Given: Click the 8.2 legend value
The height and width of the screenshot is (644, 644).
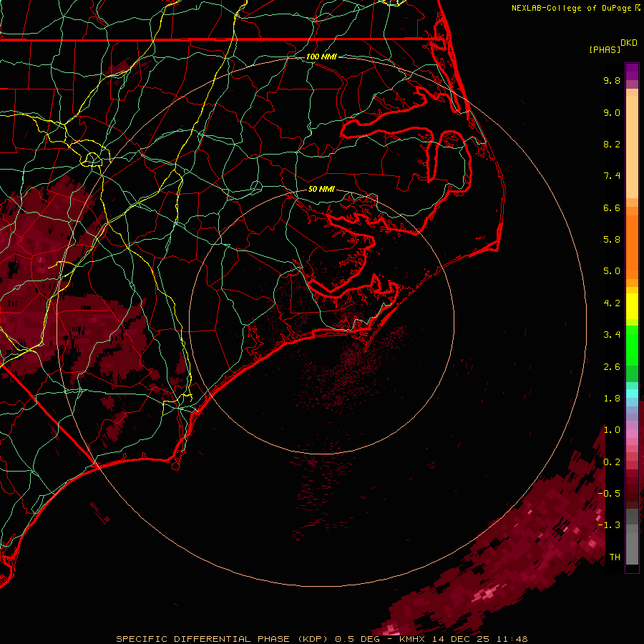Looking at the screenshot, I should click(x=612, y=145).
